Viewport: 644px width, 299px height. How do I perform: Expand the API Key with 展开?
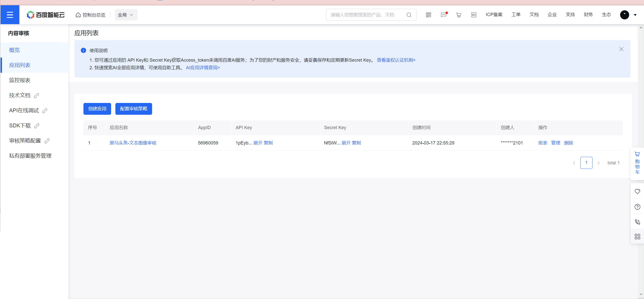pyautogui.click(x=258, y=143)
